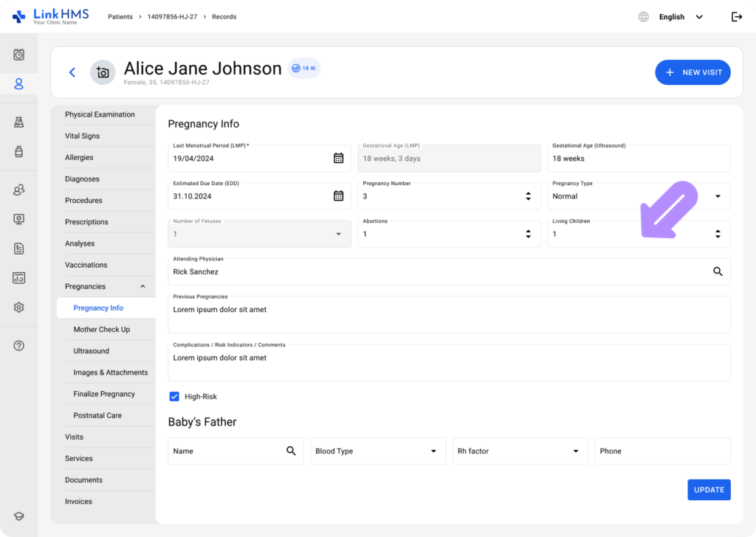The height and width of the screenshot is (537, 756).
Task: Click the patient photo camera icon
Action: click(103, 72)
